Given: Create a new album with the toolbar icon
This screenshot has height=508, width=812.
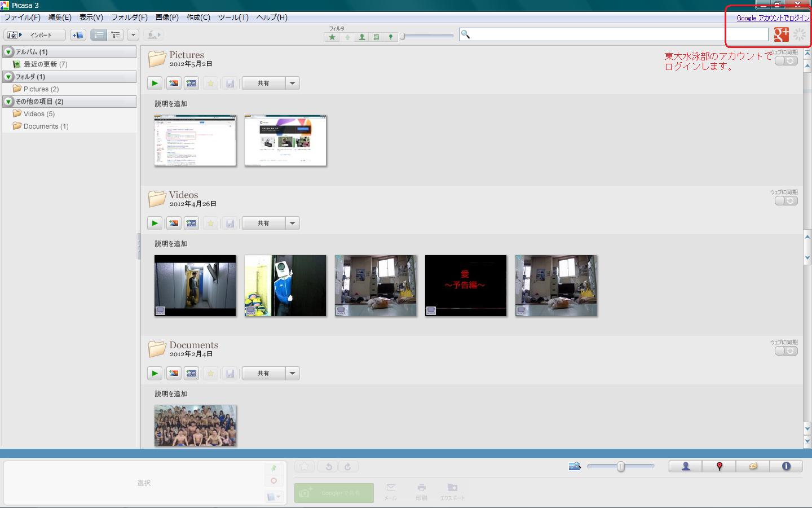Looking at the screenshot, I should tap(78, 35).
